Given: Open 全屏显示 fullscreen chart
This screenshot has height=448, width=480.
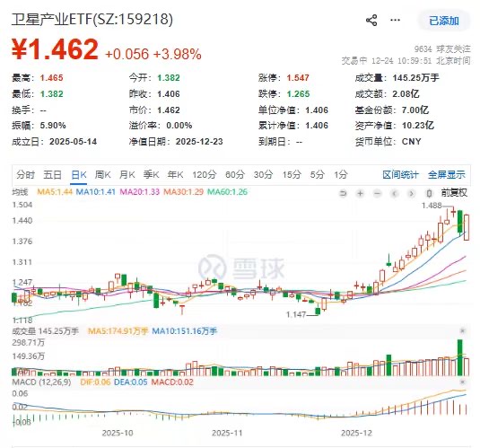Looking at the screenshot, I should (x=446, y=175).
